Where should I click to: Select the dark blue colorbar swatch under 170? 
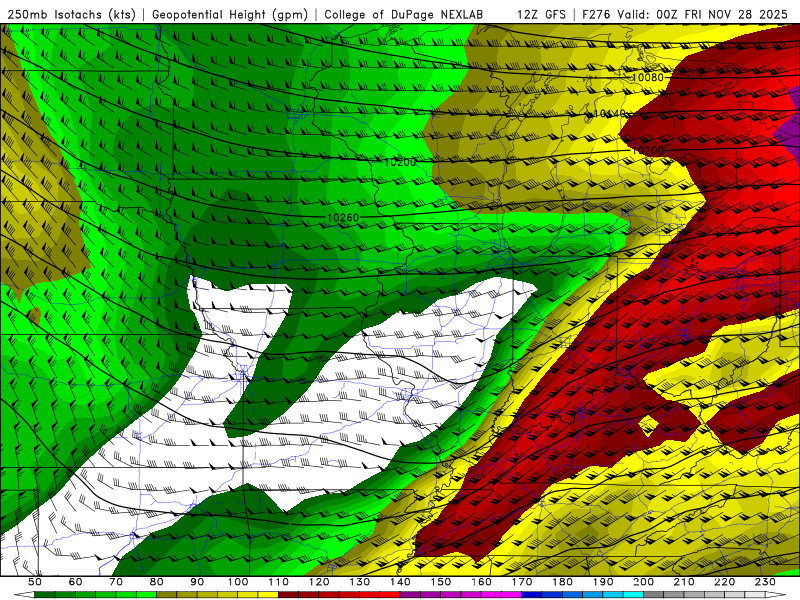tap(532, 594)
